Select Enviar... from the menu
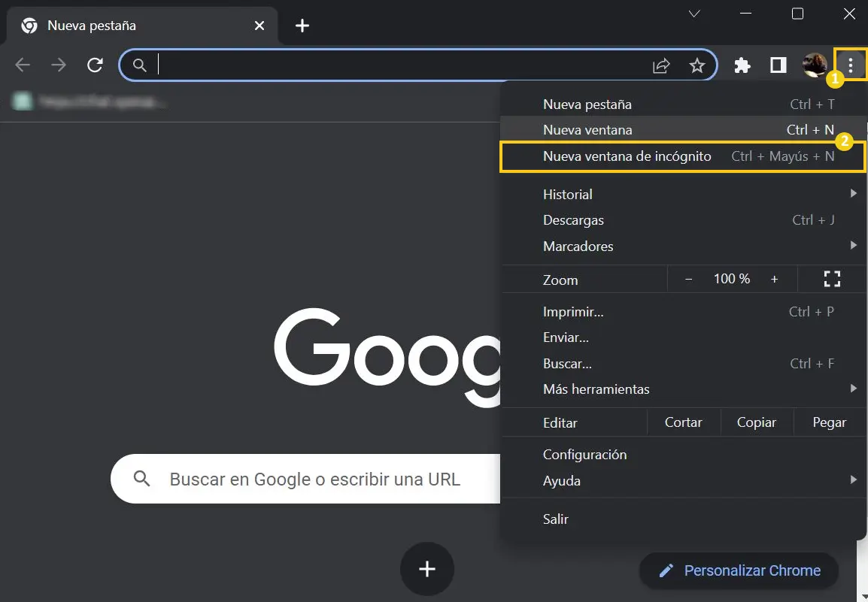868x602 pixels. (684, 337)
